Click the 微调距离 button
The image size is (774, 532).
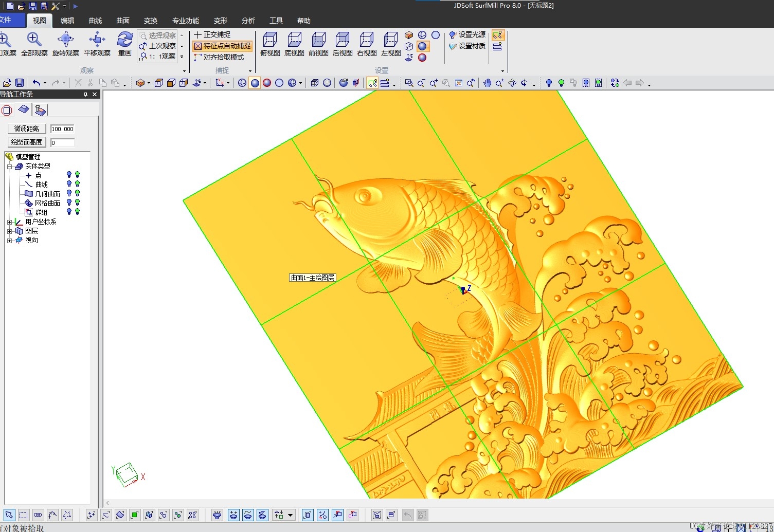coord(27,129)
